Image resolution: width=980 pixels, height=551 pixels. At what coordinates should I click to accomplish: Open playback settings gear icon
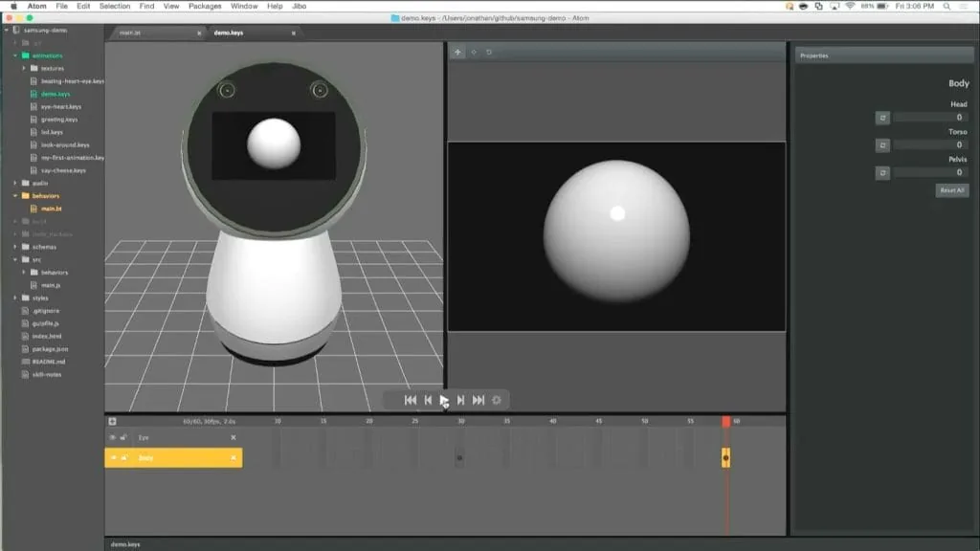[497, 400]
